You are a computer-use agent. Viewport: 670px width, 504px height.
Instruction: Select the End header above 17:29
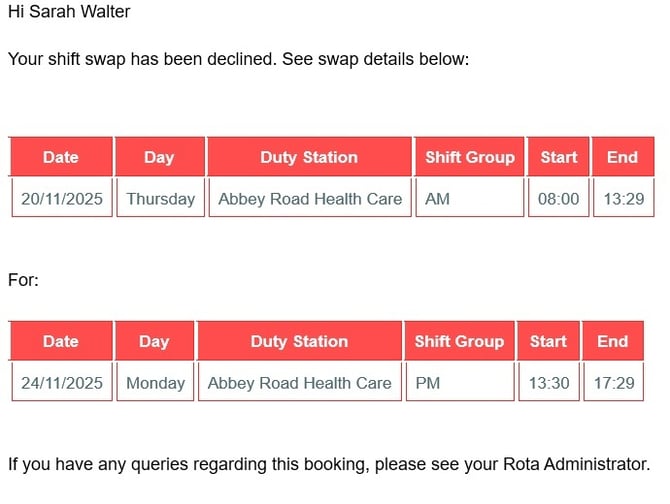click(613, 341)
